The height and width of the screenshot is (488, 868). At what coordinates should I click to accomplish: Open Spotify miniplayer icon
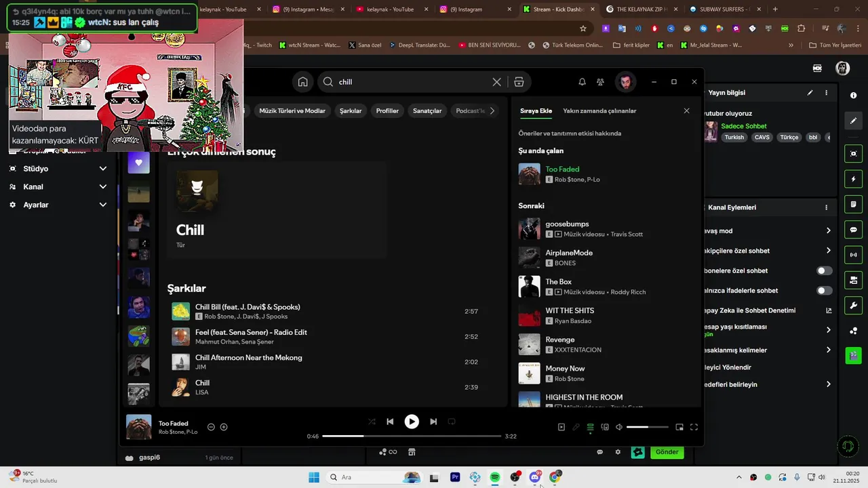click(x=679, y=427)
